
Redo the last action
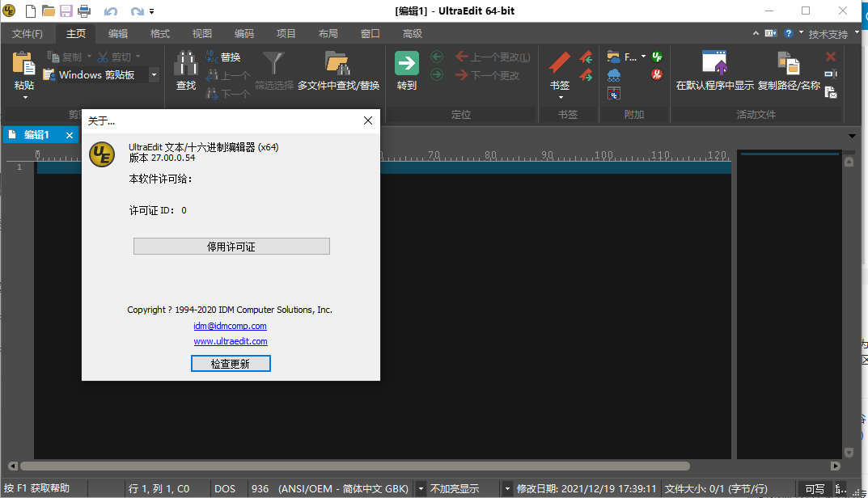point(137,11)
